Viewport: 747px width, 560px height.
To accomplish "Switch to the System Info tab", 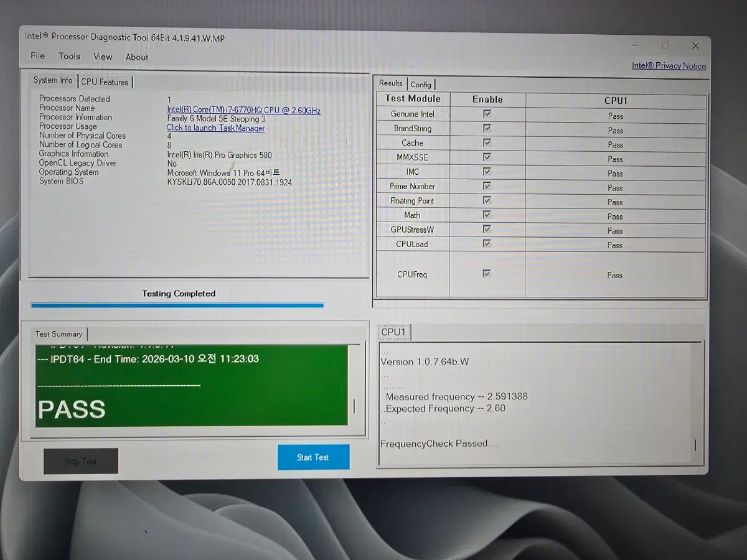I will point(54,80).
